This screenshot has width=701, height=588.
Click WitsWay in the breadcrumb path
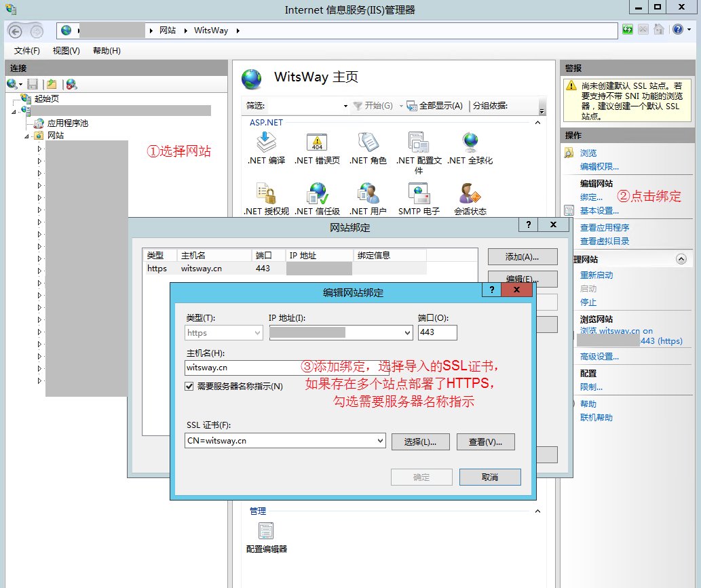click(x=211, y=31)
